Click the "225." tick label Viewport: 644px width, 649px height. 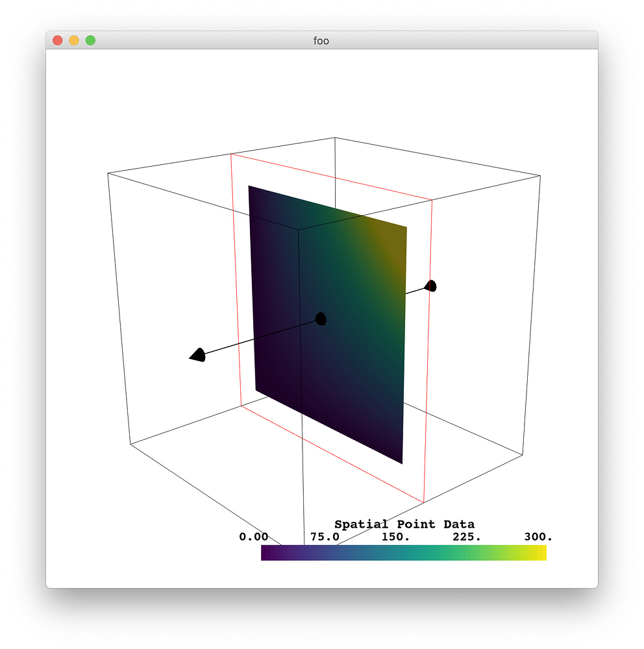[467, 537]
